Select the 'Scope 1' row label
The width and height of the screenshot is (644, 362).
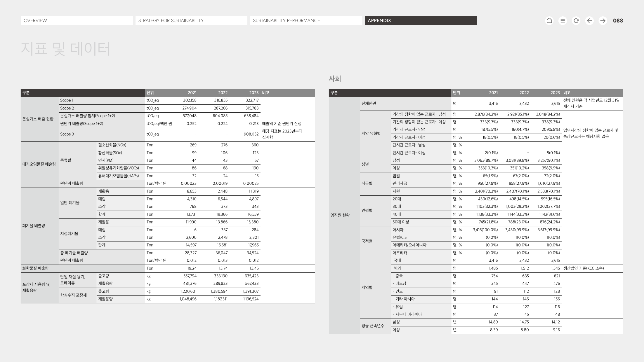(x=67, y=100)
